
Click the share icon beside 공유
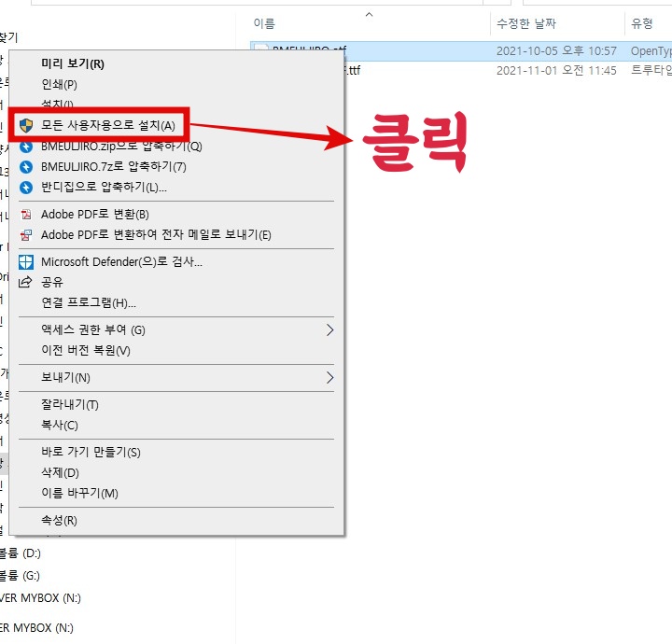(x=25, y=282)
